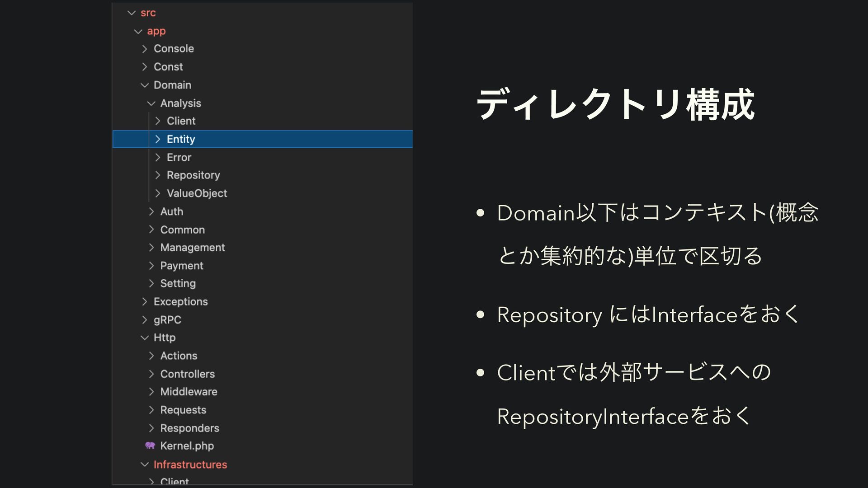Select the Repository folder under Analysis
Viewport: 868px width, 488px height.
193,175
